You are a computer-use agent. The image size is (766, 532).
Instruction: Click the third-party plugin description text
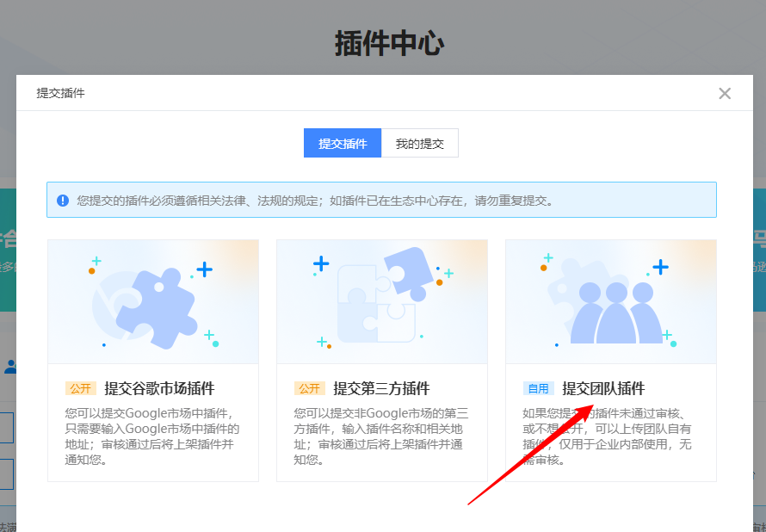381,436
